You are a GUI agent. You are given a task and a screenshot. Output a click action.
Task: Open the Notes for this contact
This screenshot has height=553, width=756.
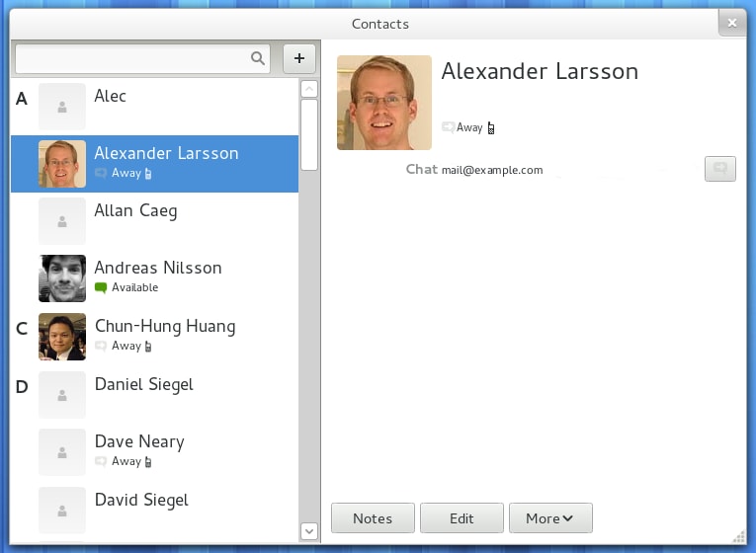[373, 518]
